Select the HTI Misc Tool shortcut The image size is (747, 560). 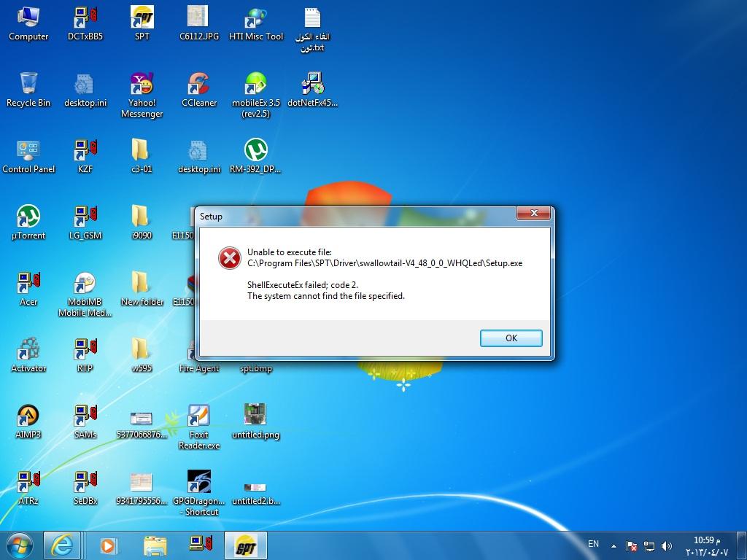256,24
